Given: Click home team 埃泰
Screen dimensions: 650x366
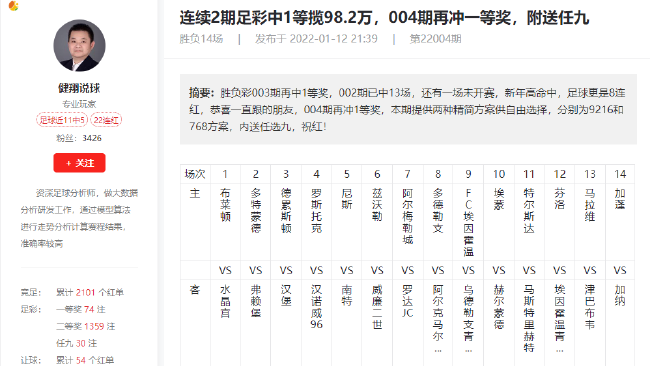Looking at the screenshot, I should click(499, 199).
